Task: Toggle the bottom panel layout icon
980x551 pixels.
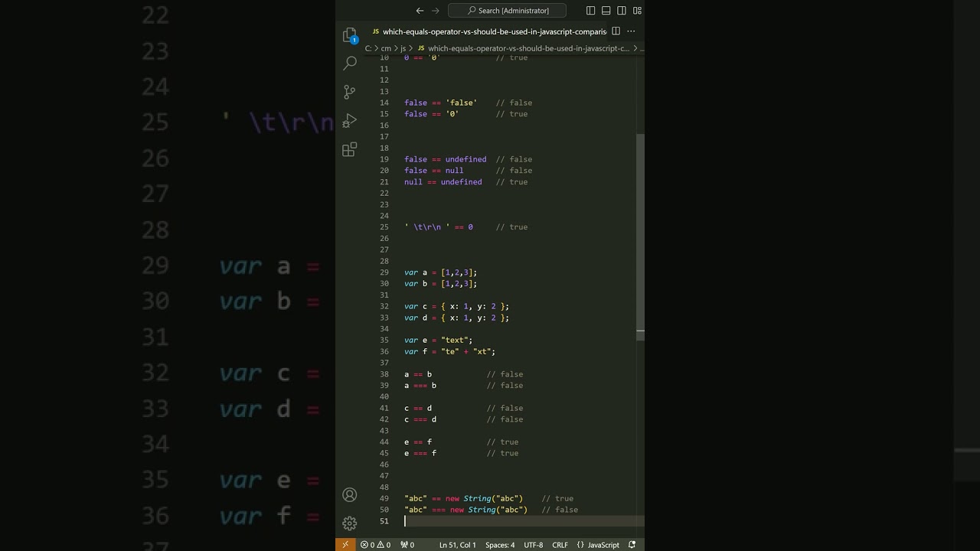Action: point(606,11)
